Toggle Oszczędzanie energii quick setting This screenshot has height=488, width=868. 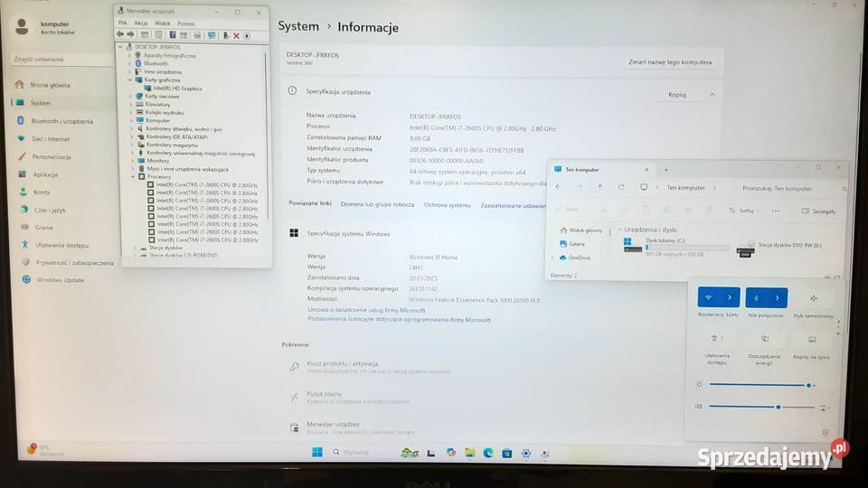click(765, 339)
